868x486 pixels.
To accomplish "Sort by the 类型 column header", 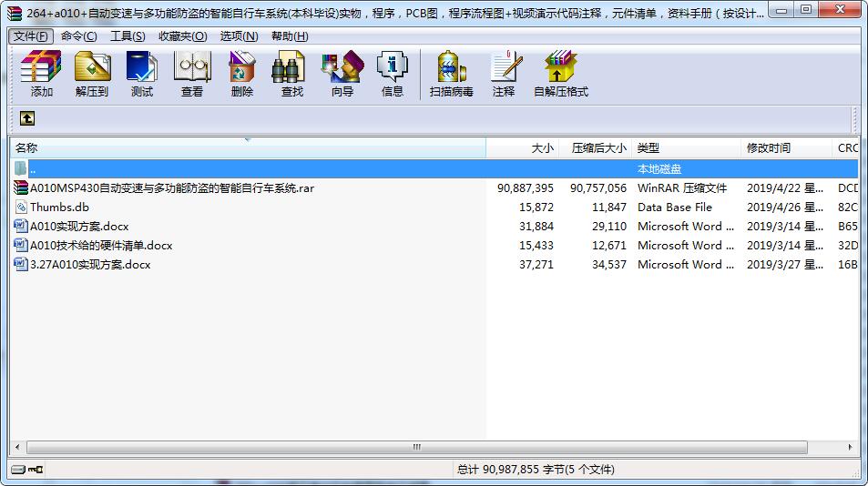I will tap(686, 148).
